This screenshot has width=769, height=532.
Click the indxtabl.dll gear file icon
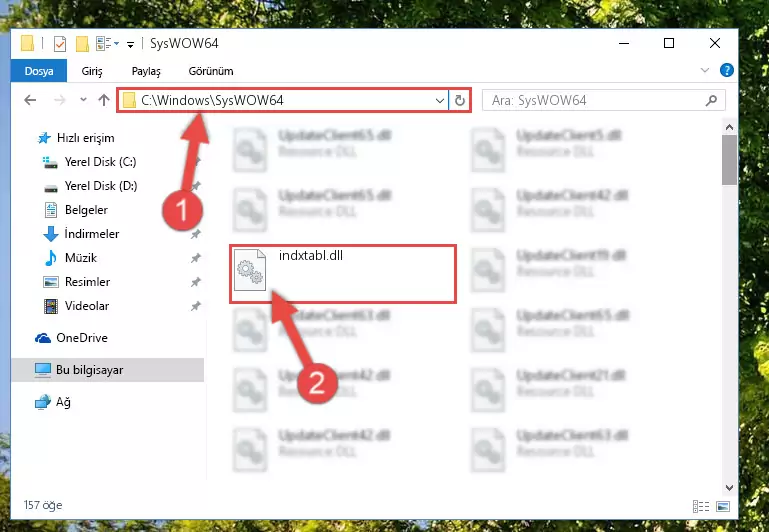250,270
